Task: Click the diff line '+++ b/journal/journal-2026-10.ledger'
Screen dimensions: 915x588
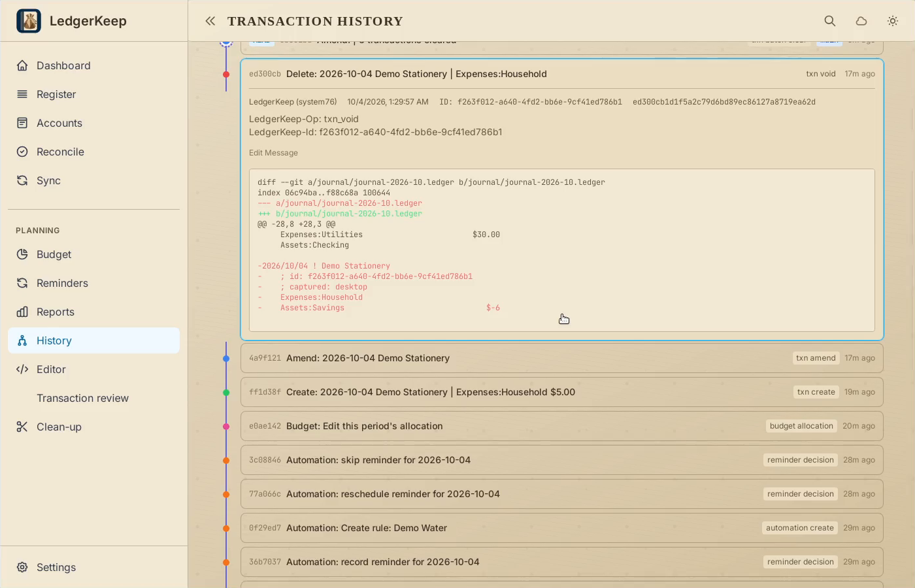Action: (x=340, y=214)
